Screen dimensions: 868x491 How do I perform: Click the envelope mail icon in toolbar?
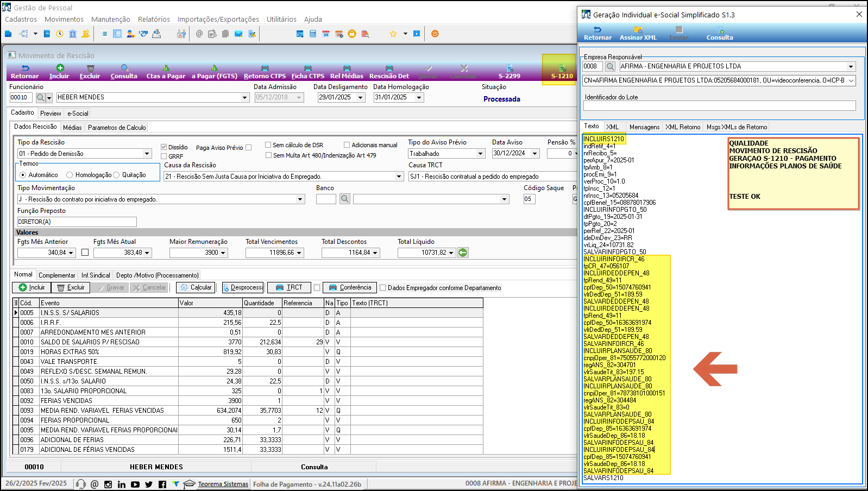tap(238, 34)
